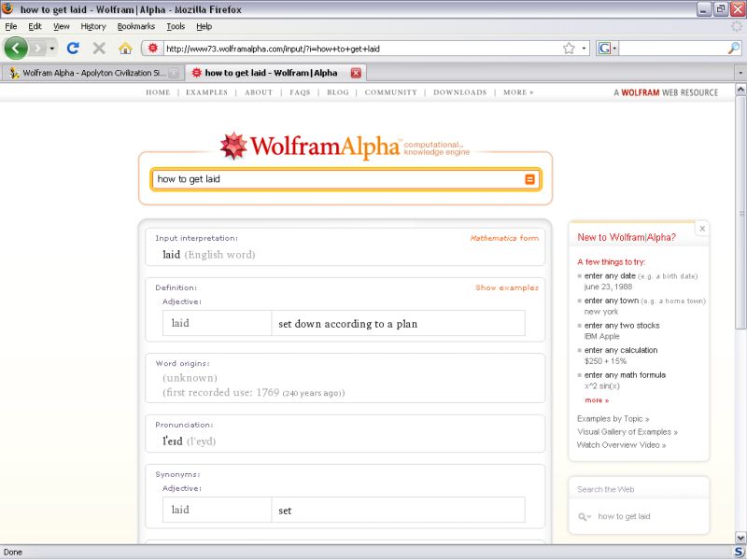
Task: Click the Wolfram|Alpha logo
Action: 308,147
